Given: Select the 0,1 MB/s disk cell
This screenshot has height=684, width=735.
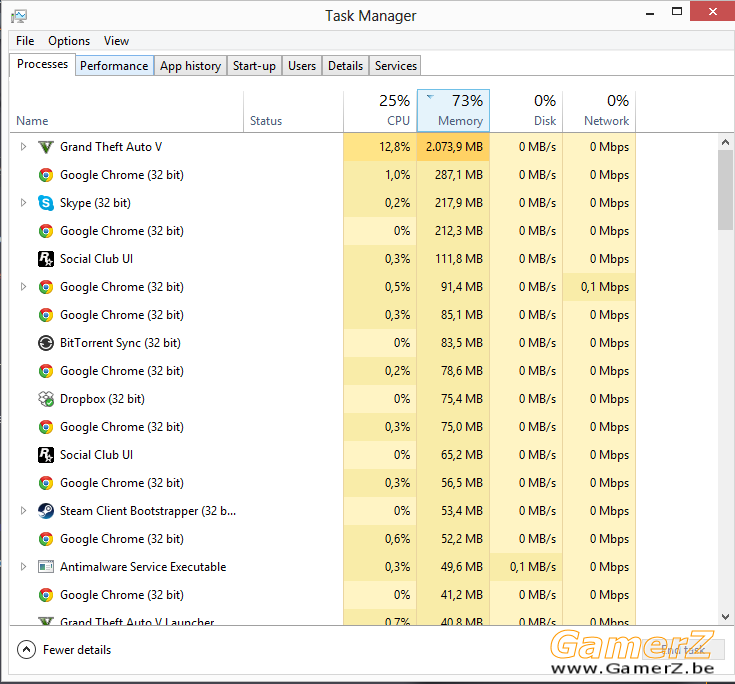Looking at the screenshot, I should pyautogui.click(x=526, y=567).
